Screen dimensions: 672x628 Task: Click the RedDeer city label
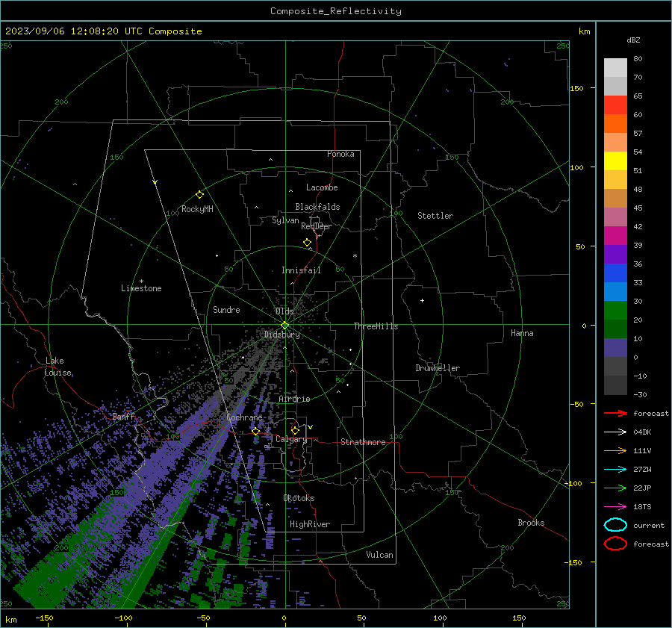[317, 226]
